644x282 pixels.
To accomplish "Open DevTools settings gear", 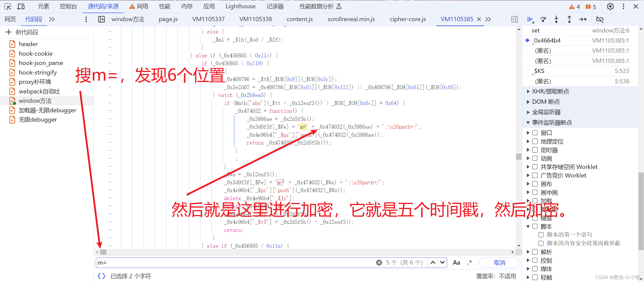I will pos(610,7).
